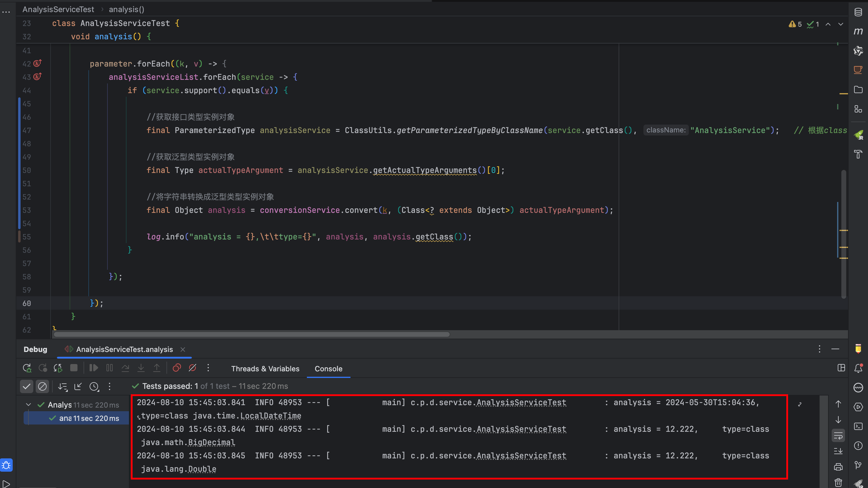The width and height of the screenshot is (868, 488).
Task: Click the Step Into icon
Action: click(141, 368)
